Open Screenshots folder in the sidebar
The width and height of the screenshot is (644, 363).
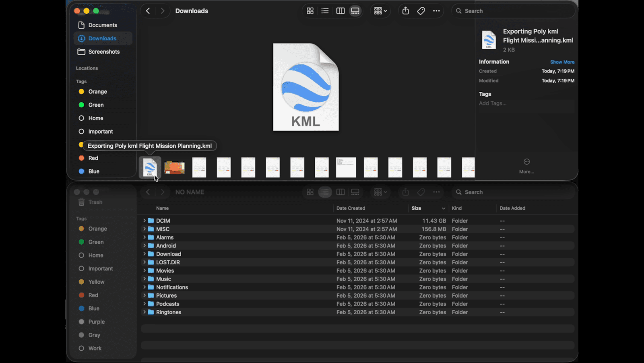pyautogui.click(x=103, y=52)
